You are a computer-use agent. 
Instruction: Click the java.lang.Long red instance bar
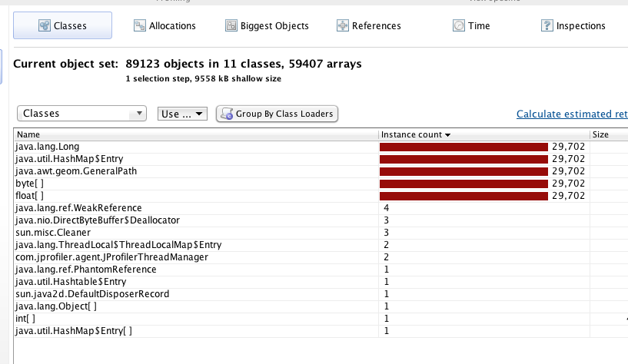click(x=464, y=147)
